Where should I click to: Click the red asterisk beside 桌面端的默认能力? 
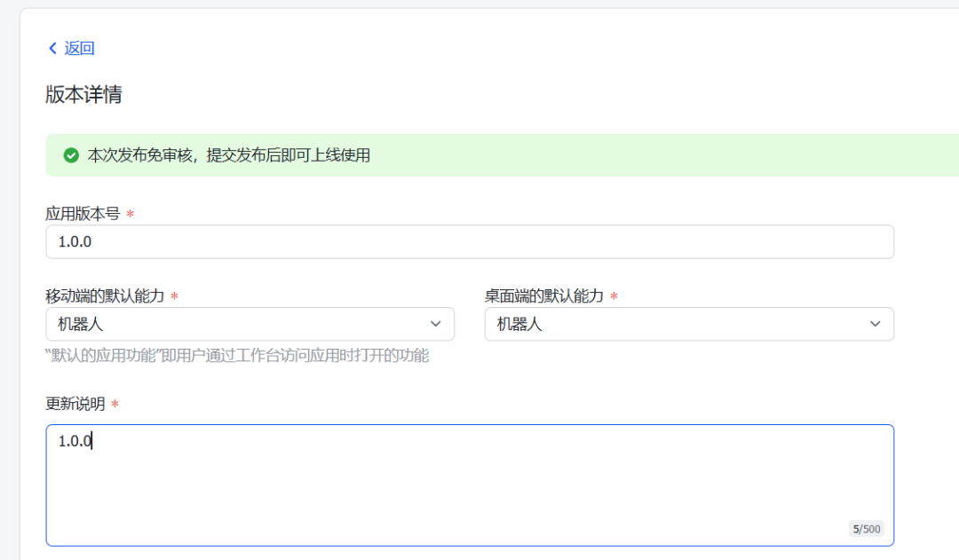click(x=614, y=297)
